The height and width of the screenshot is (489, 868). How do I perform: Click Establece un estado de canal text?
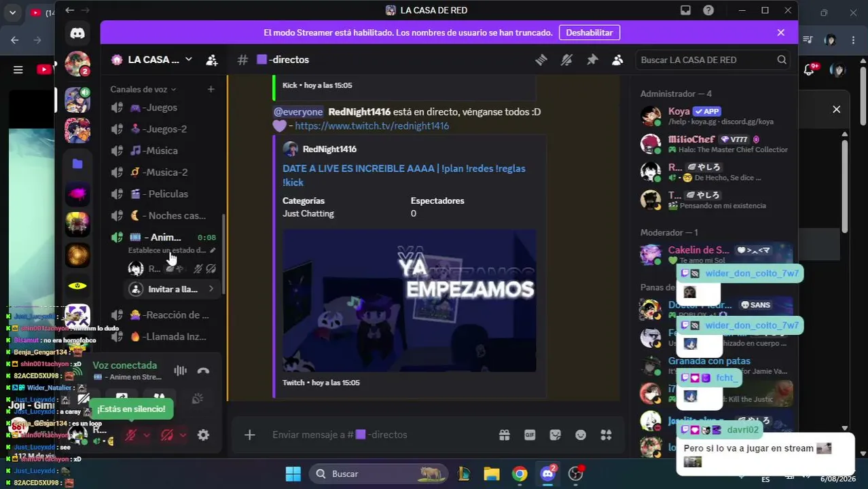(166, 250)
